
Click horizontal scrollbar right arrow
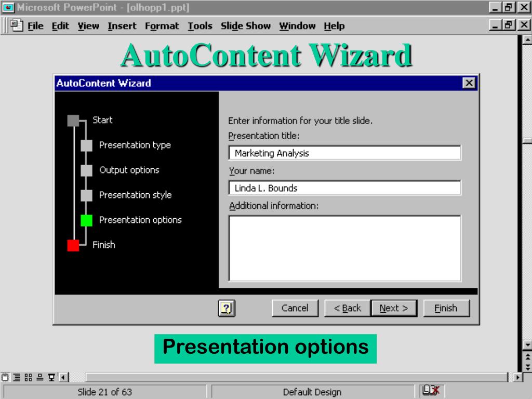pos(517,377)
